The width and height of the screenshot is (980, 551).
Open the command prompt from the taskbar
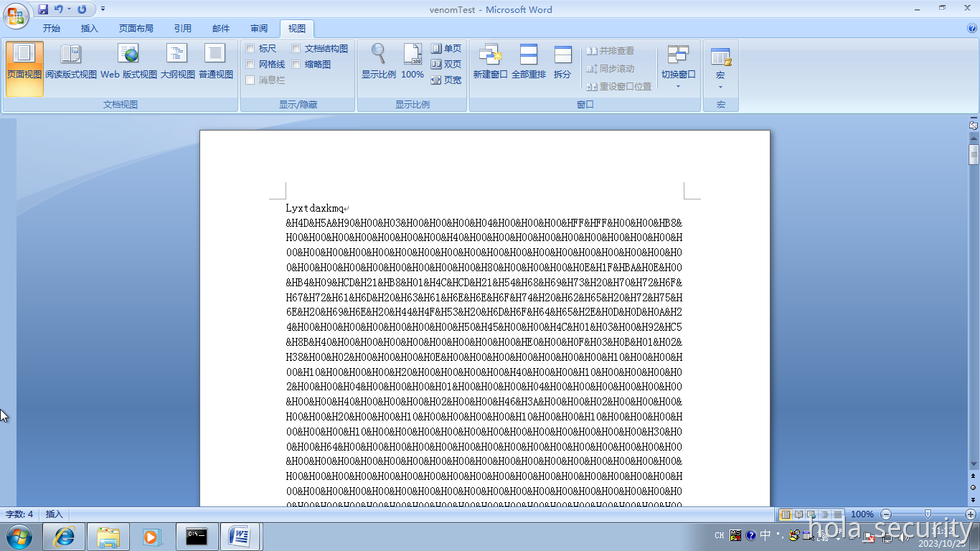point(197,536)
